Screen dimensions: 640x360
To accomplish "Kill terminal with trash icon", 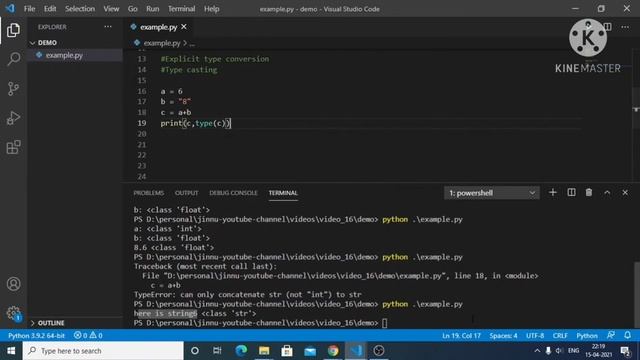I will coord(589,193).
